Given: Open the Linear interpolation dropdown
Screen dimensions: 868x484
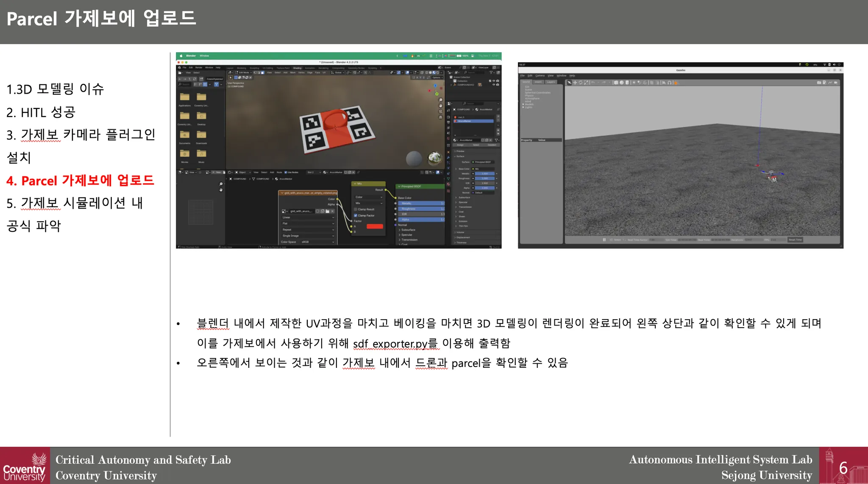Looking at the screenshot, I should 308,217.
